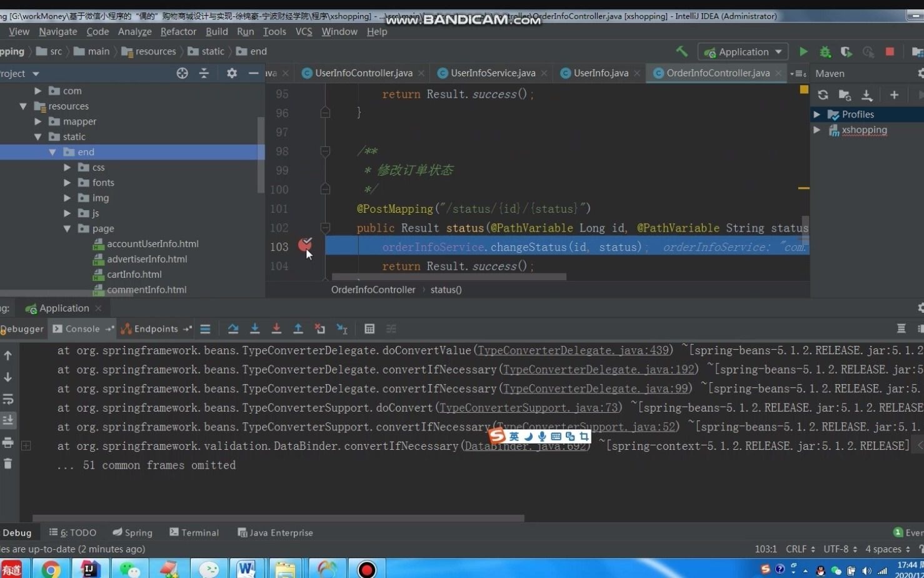This screenshot has height=578, width=924.
Task: Click Print console output icon
Action: (8, 443)
